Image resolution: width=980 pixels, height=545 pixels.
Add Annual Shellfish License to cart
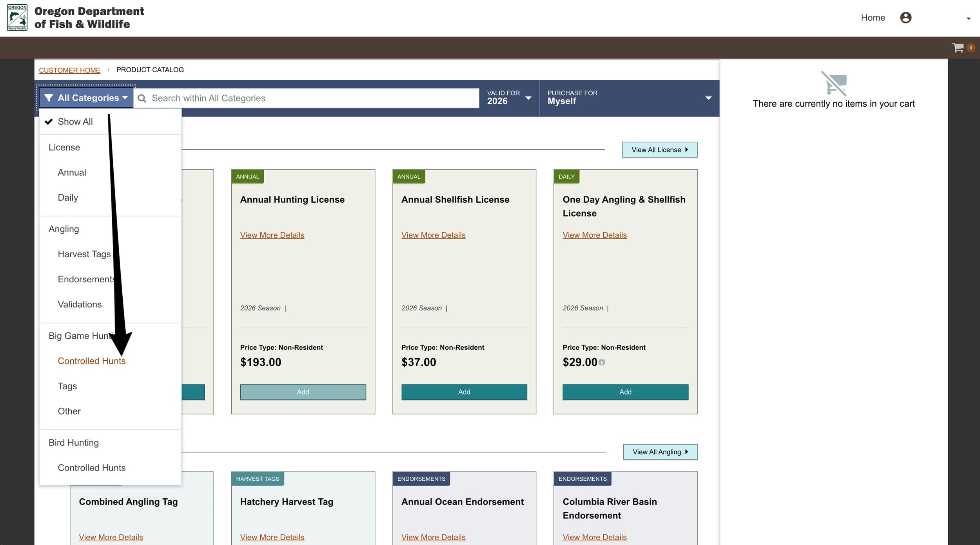click(x=464, y=392)
